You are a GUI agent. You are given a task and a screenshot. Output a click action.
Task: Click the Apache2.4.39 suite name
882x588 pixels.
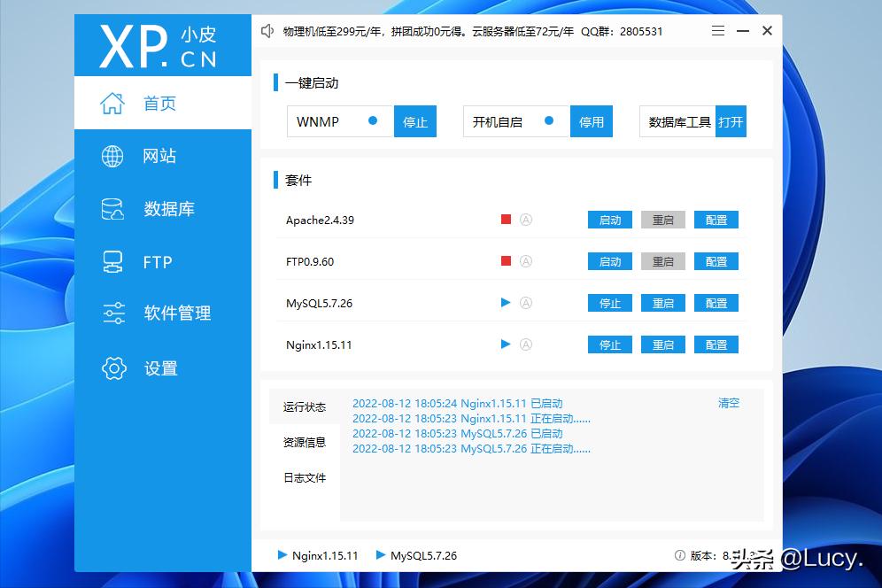click(320, 220)
